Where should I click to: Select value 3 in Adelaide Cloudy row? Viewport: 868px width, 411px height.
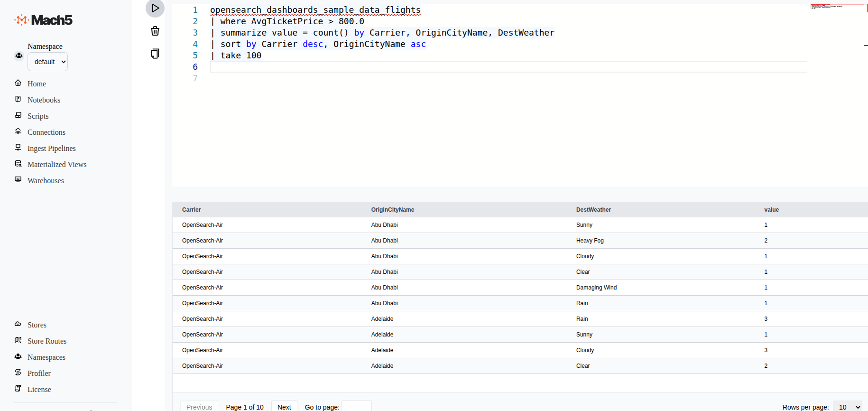766,350
